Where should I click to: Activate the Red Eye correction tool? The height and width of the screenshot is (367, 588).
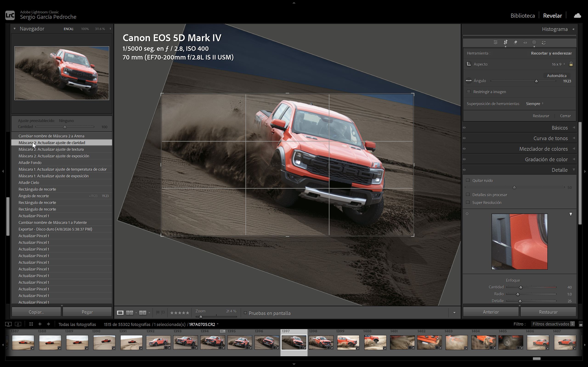pos(525,42)
